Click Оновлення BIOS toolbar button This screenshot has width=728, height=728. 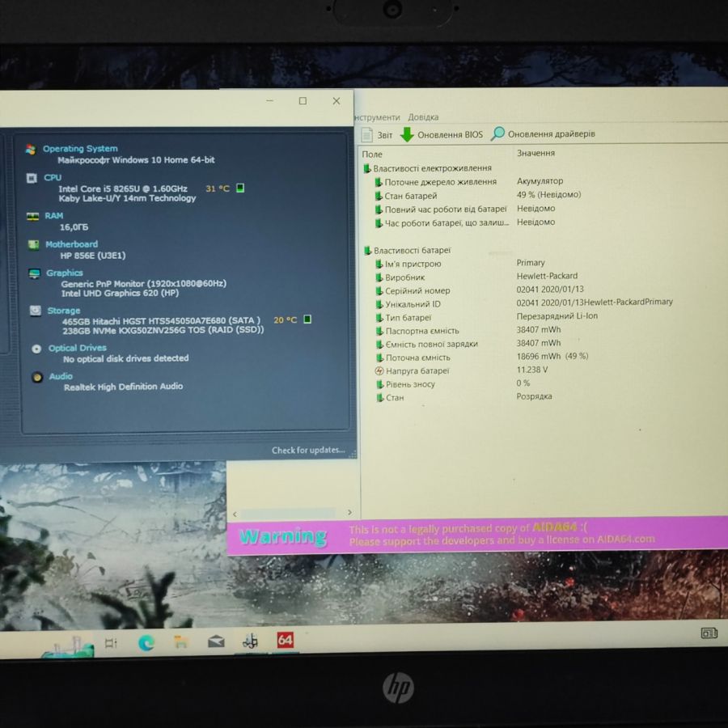(442, 134)
